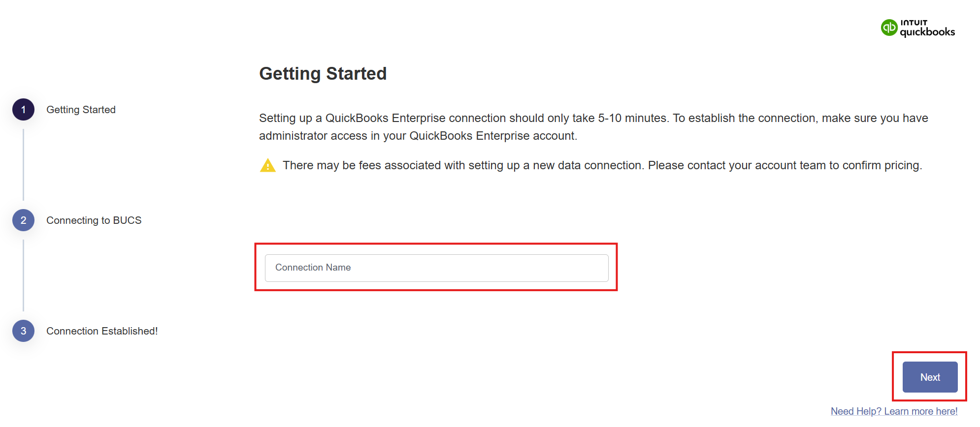Open the Connecting to BUCS step label
This screenshot has height=427, width=980.
click(94, 220)
